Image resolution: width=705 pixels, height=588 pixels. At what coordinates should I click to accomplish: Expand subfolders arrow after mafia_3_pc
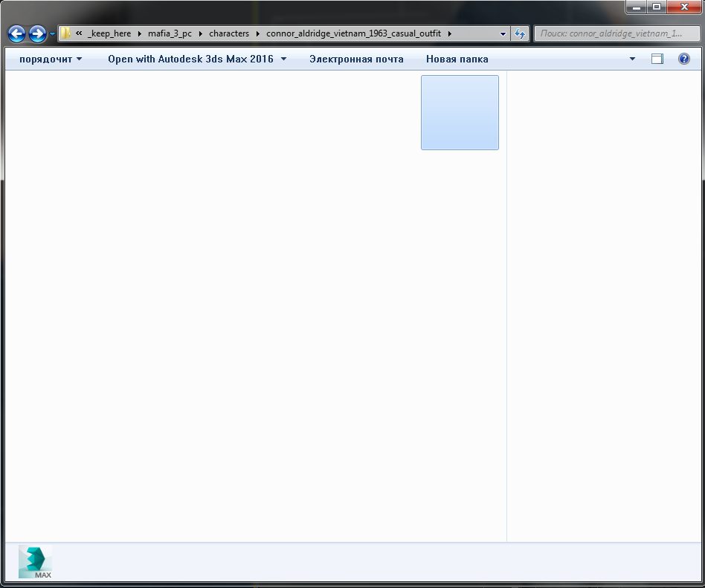[x=201, y=33]
